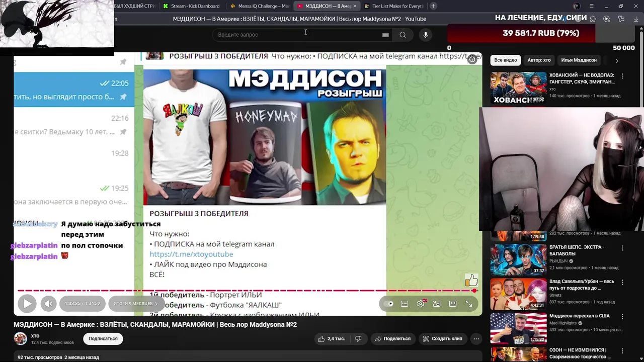Click Создать клип button
The height and width of the screenshot is (362, 644).
(x=442, y=339)
